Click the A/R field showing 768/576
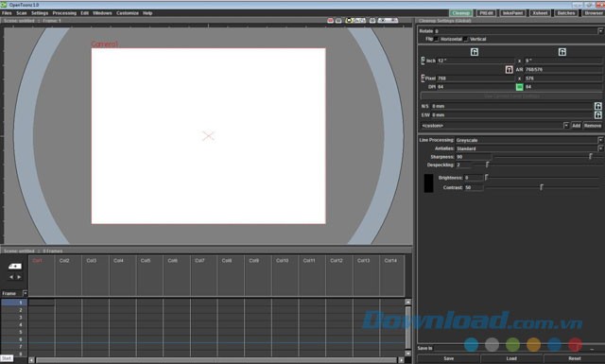Image resolution: width=605 pixels, height=364 pixels. pyautogui.click(x=563, y=69)
